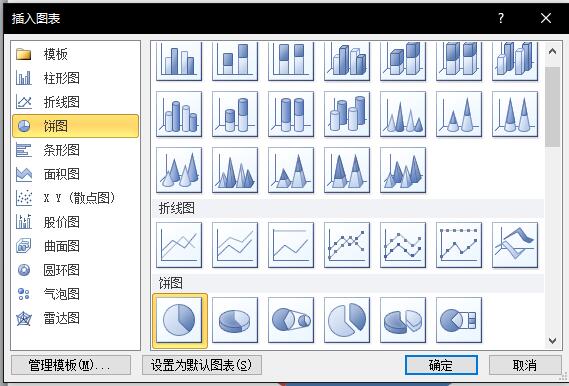Choose the 3-D stacked column chart thumbnail
The image size is (569, 386).
[403, 61]
